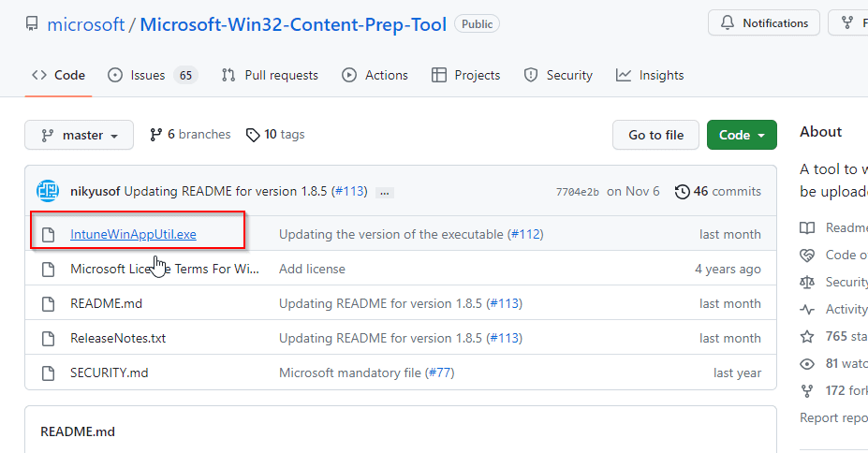
Task: Click the repository icon beside microsoft
Action: point(32,24)
